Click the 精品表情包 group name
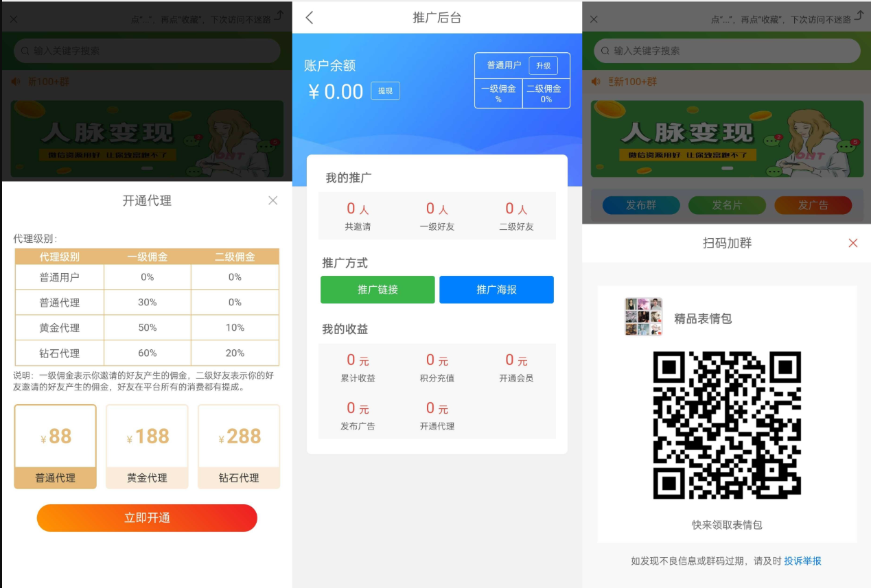 (x=703, y=318)
